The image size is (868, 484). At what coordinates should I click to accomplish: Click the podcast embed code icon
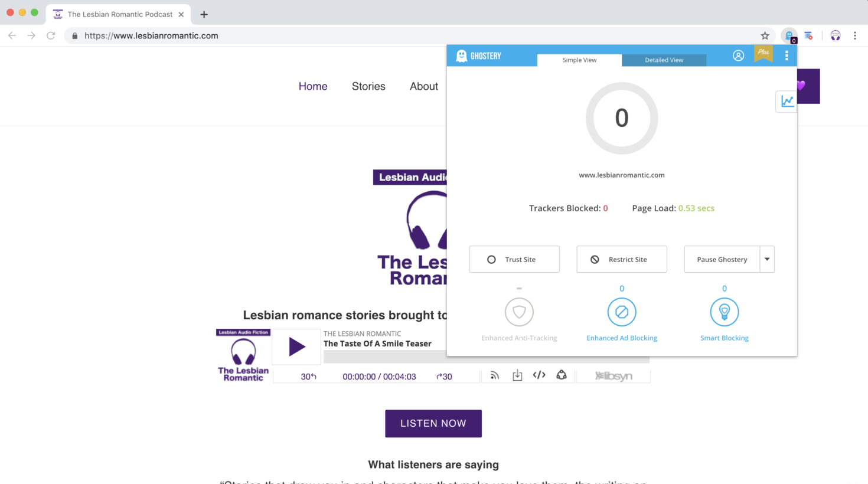[539, 375]
